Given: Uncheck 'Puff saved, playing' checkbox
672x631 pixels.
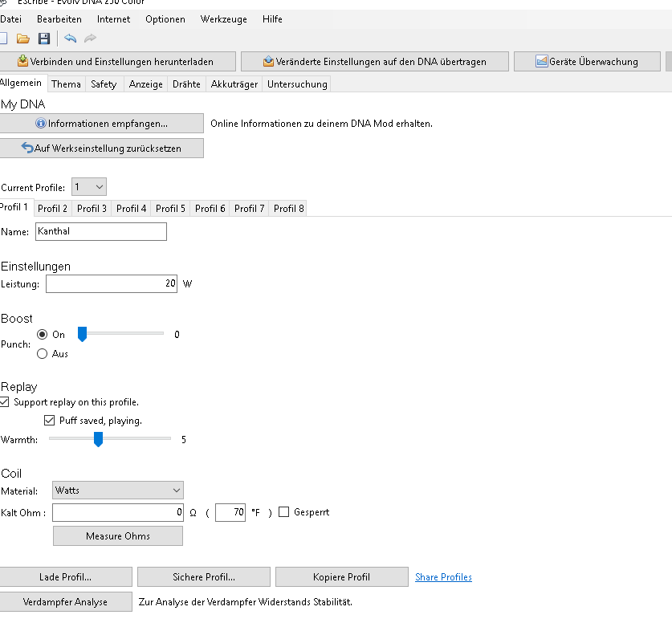Looking at the screenshot, I should pos(50,421).
